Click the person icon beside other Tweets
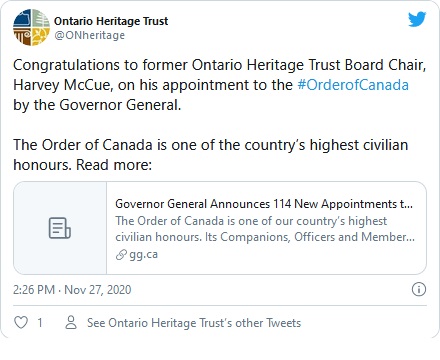The image size is (440, 360). pyautogui.click(x=71, y=322)
